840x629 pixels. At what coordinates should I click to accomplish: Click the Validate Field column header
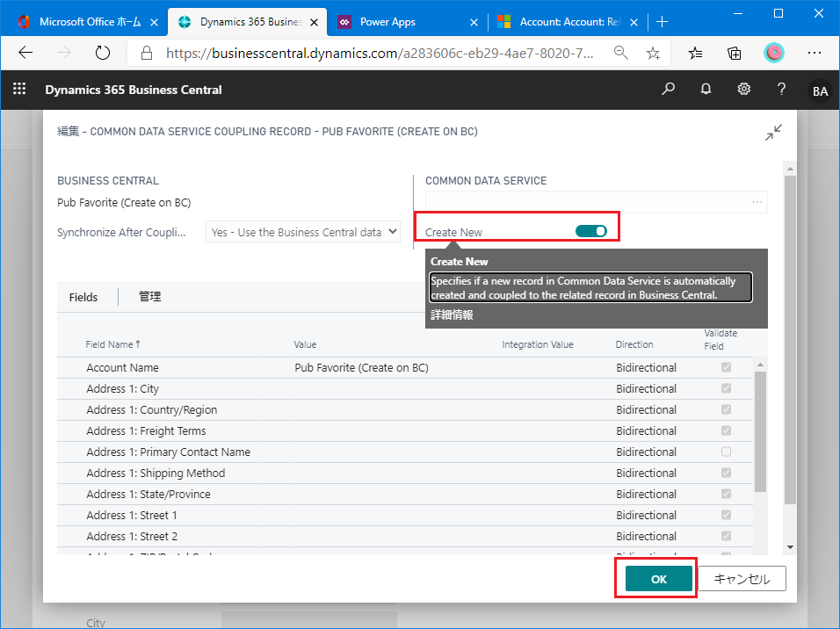pyautogui.click(x=721, y=340)
